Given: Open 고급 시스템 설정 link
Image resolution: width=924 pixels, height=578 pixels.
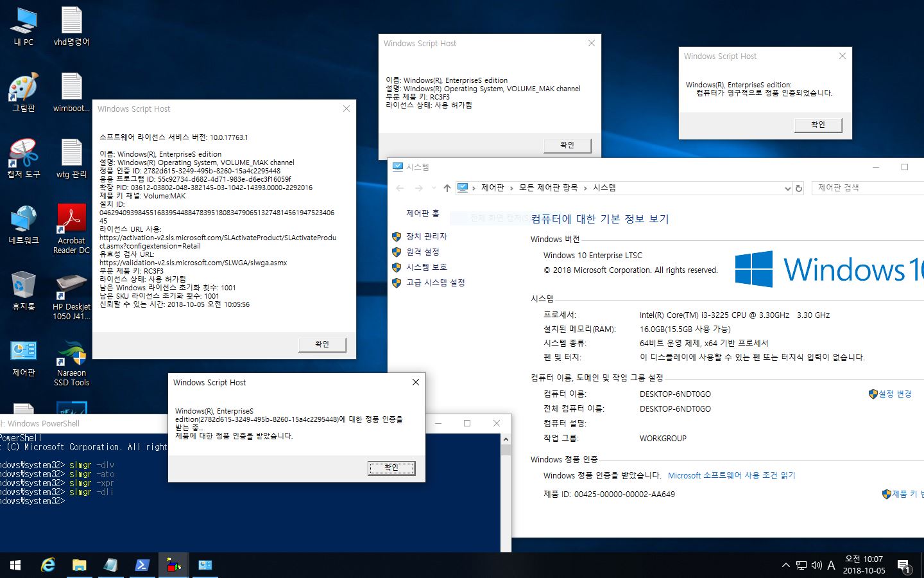Looking at the screenshot, I should (x=436, y=283).
